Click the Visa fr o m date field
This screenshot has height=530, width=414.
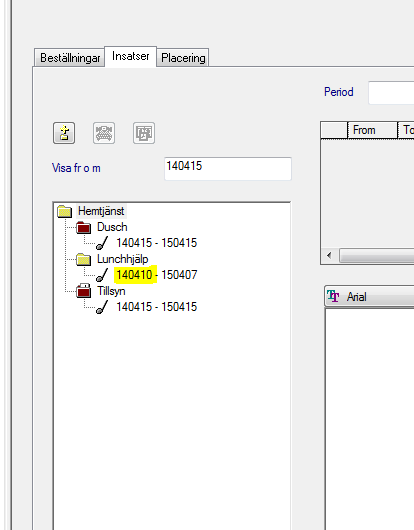228,168
